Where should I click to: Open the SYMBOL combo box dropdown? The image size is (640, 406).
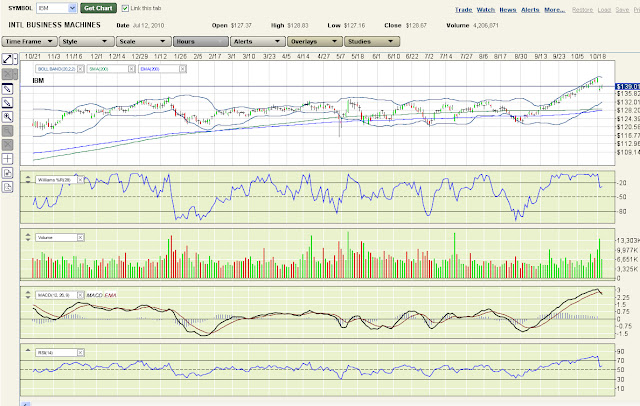(72, 8)
